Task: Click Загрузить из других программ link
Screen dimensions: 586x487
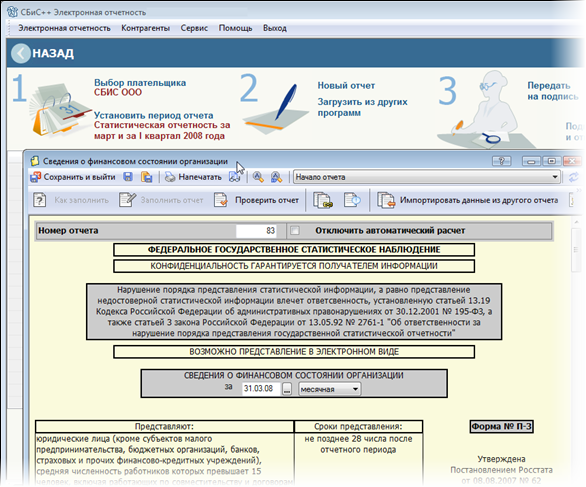Action: 362,107
